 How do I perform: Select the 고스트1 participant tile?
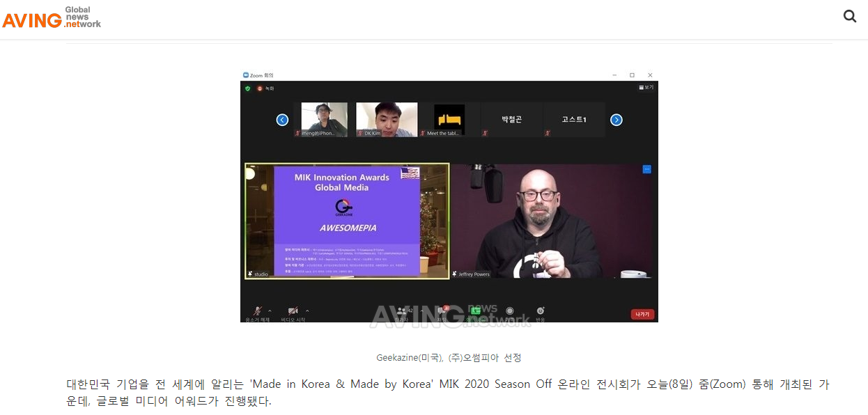(574, 120)
